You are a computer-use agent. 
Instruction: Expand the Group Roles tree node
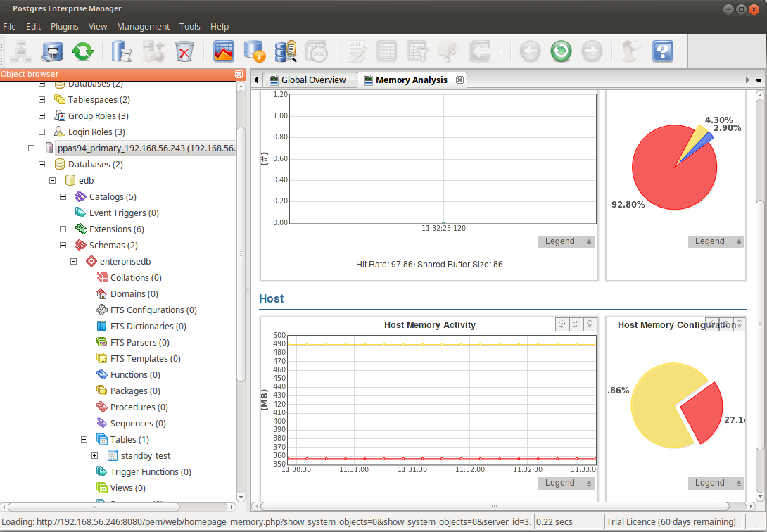click(42, 116)
